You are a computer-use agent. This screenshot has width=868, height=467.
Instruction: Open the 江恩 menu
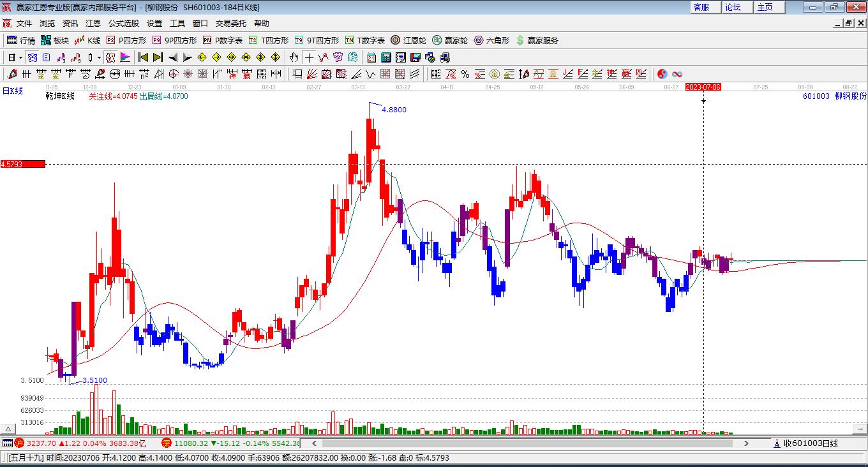(x=93, y=24)
